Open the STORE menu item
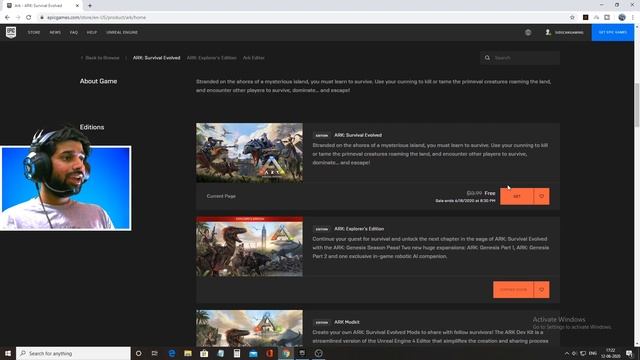The width and height of the screenshot is (640, 360). point(34,32)
